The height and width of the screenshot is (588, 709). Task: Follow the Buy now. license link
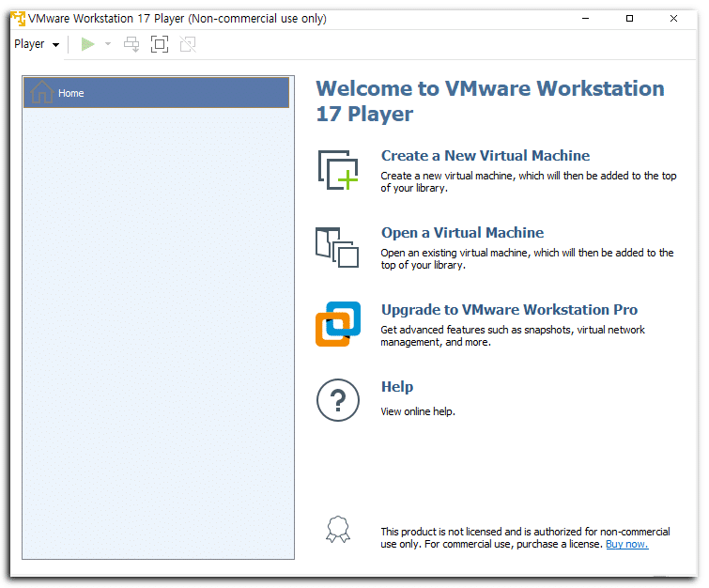[626, 544]
